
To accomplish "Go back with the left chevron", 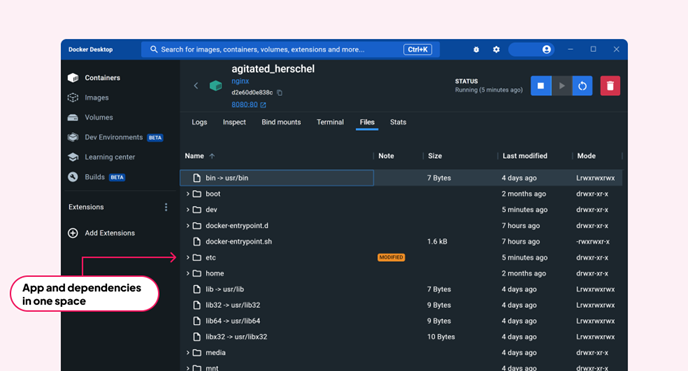I will click(196, 86).
